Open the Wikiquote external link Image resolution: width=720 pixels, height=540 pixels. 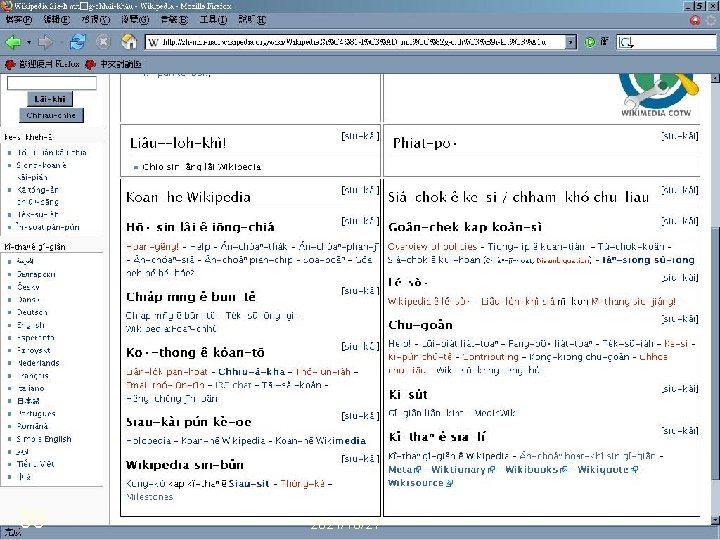pos(608,469)
